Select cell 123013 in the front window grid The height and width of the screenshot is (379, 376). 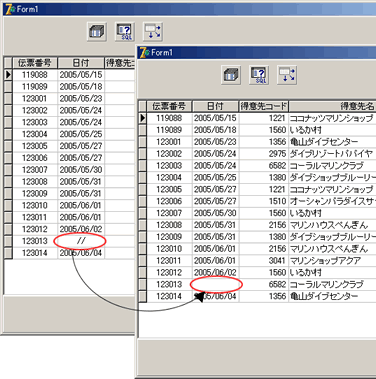pos(169,284)
